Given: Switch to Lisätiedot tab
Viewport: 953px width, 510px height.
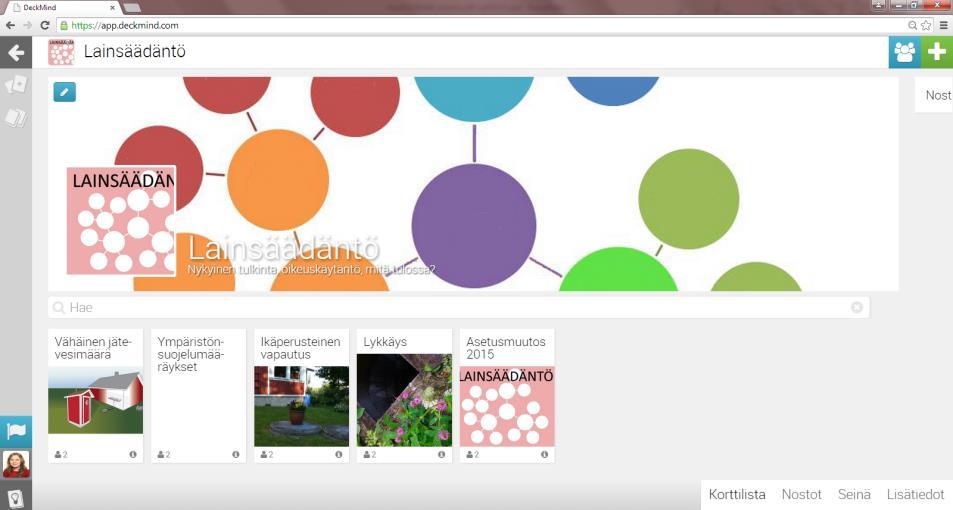Looking at the screenshot, I should coord(915,494).
